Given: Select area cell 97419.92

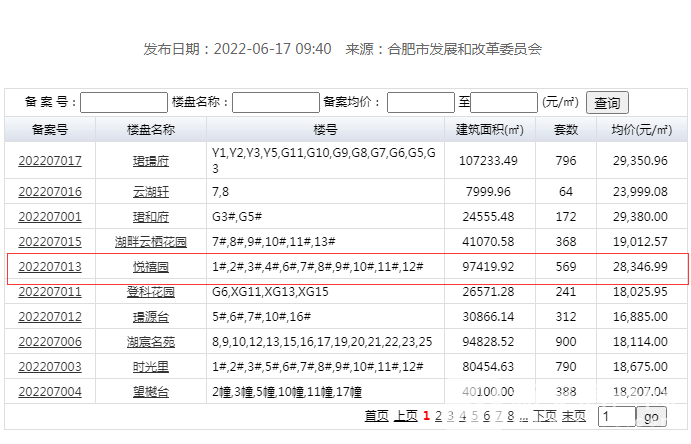Looking at the screenshot, I should click(488, 266).
